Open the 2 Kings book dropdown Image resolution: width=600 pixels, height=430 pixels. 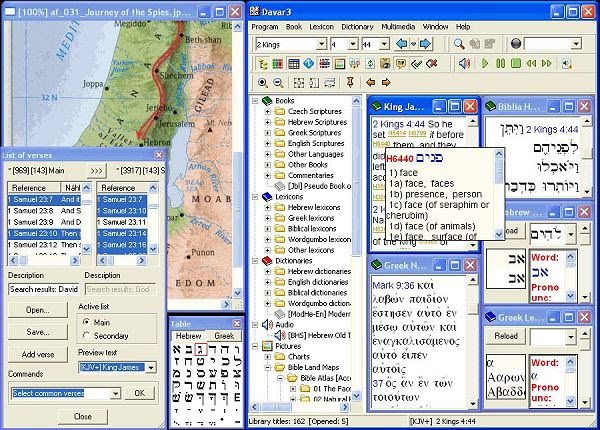[321, 44]
